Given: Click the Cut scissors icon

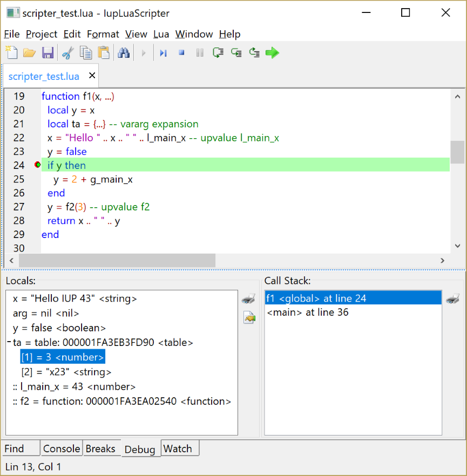Looking at the screenshot, I should [67, 52].
